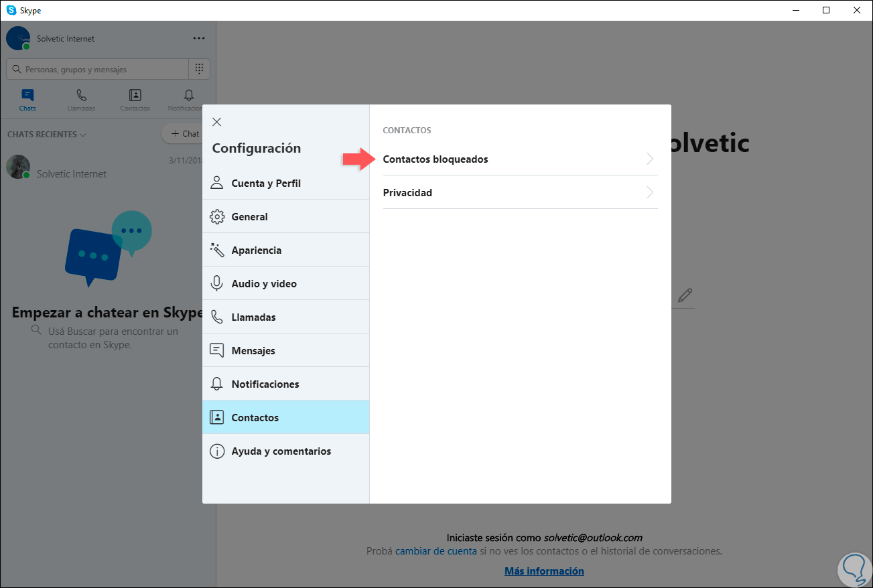The width and height of the screenshot is (873, 588).
Task: Click the gear icon beside General
Action: (216, 216)
